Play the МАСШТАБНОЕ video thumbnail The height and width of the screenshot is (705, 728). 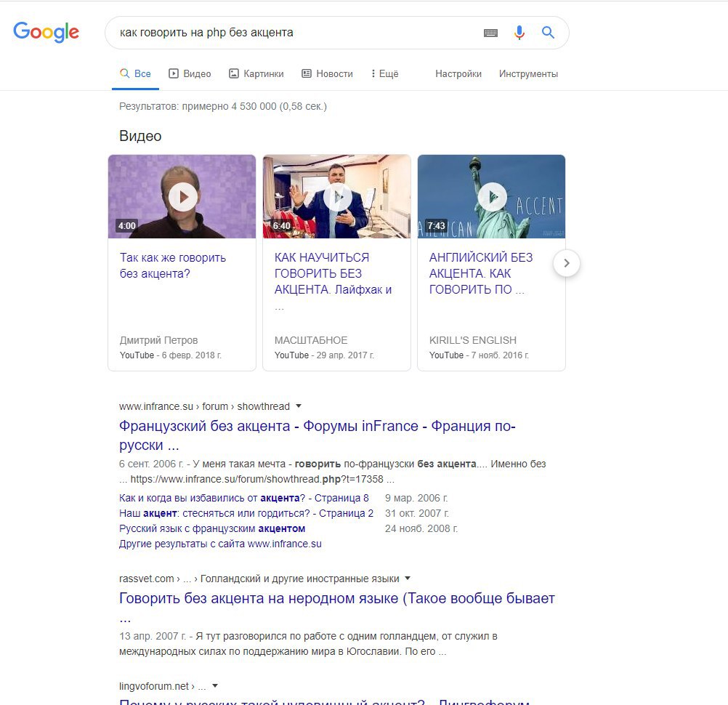tap(336, 196)
